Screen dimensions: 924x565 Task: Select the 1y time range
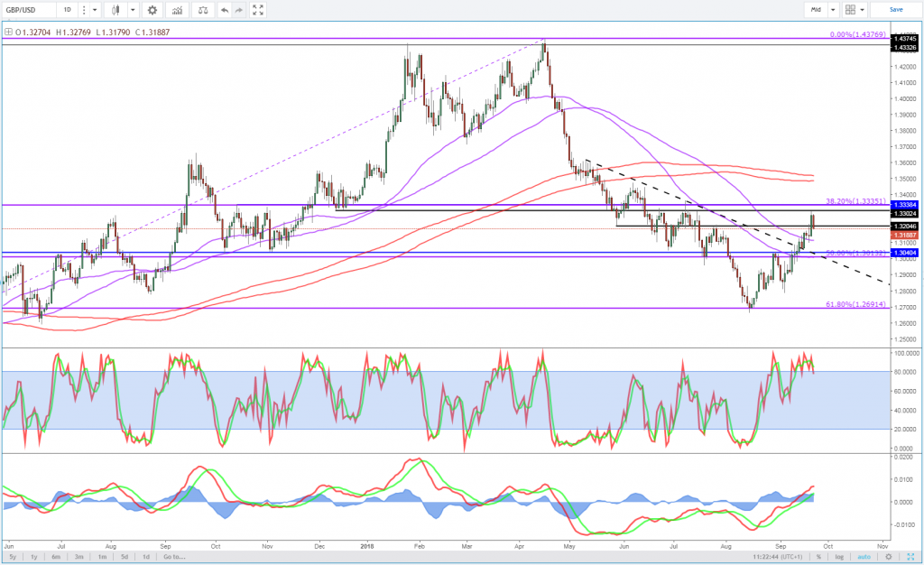point(32,558)
